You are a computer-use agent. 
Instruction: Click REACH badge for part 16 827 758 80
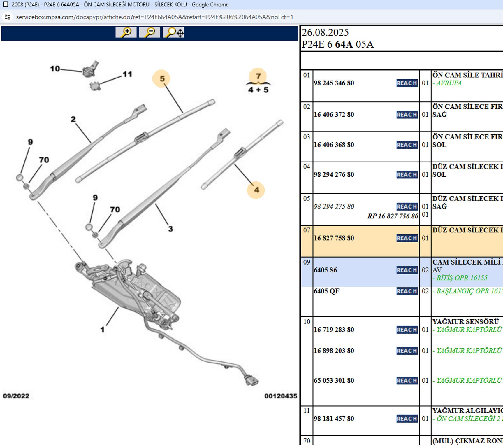407,238
